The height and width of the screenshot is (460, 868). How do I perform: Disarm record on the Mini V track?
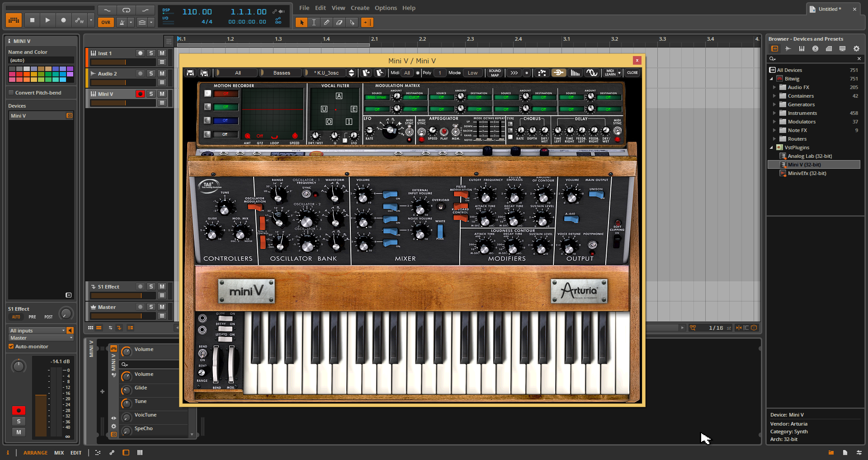click(140, 94)
